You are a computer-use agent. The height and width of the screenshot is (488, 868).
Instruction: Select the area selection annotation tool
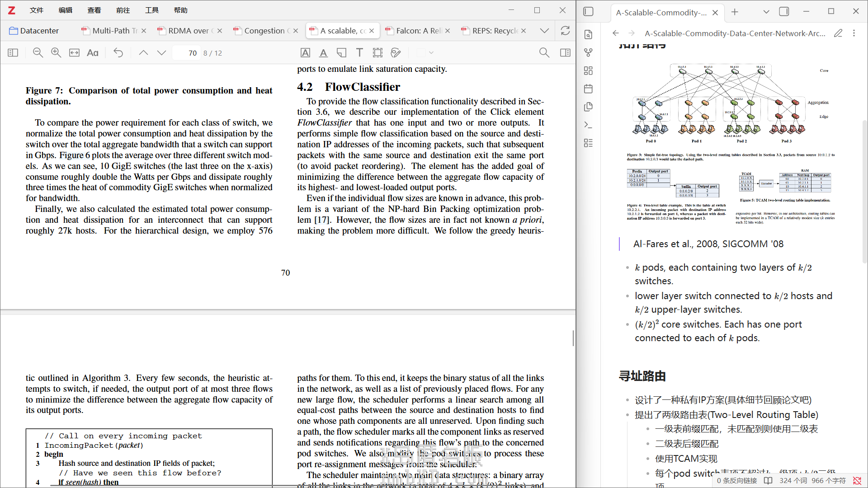click(x=377, y=53)
